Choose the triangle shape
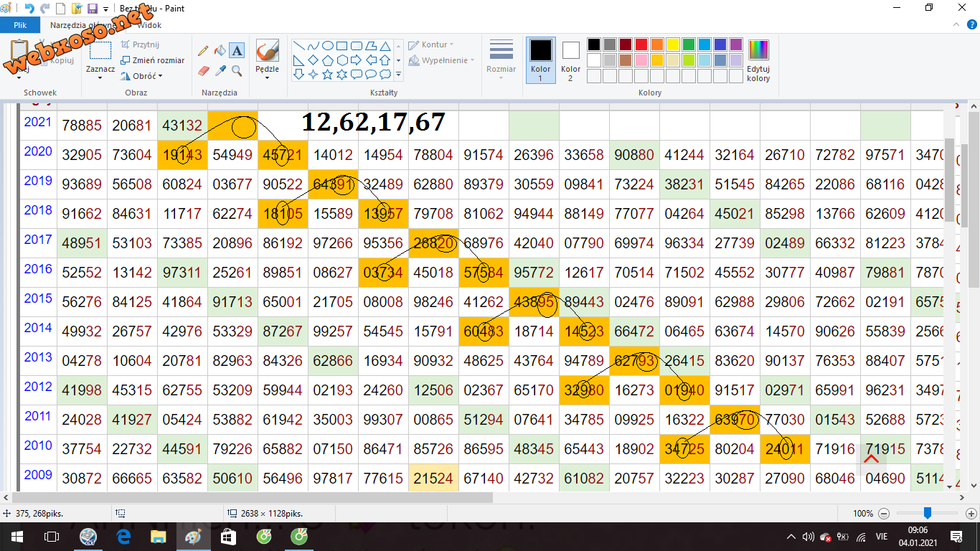Image resolution: width=980 pixels, height=551 pixels. (385, 45)
